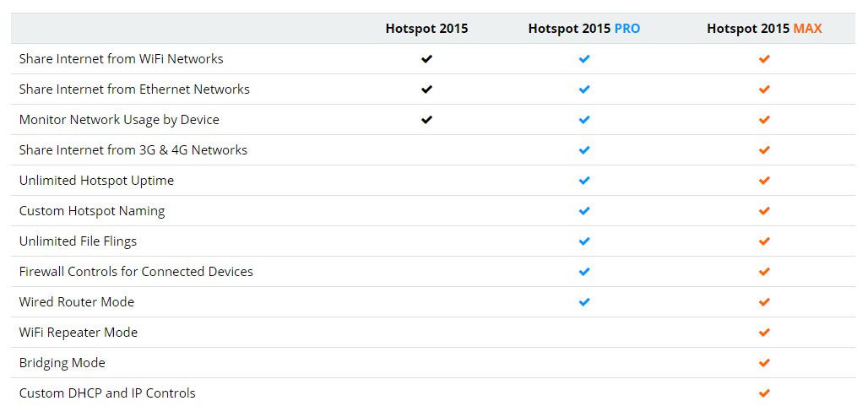Click MAX orange checkmark for Monitor Network Usage
Image resolution: width=868 pixels, height=417 pixels.
point(764,120)
